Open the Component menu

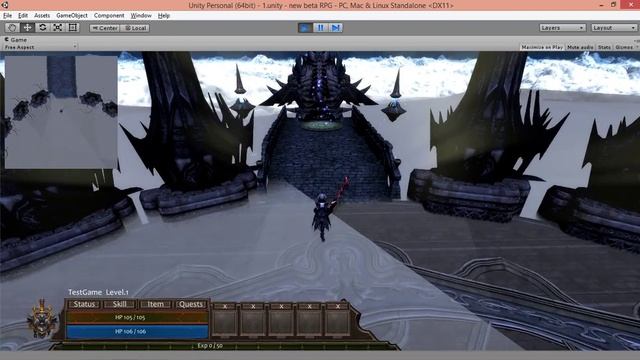pos(109,16)
